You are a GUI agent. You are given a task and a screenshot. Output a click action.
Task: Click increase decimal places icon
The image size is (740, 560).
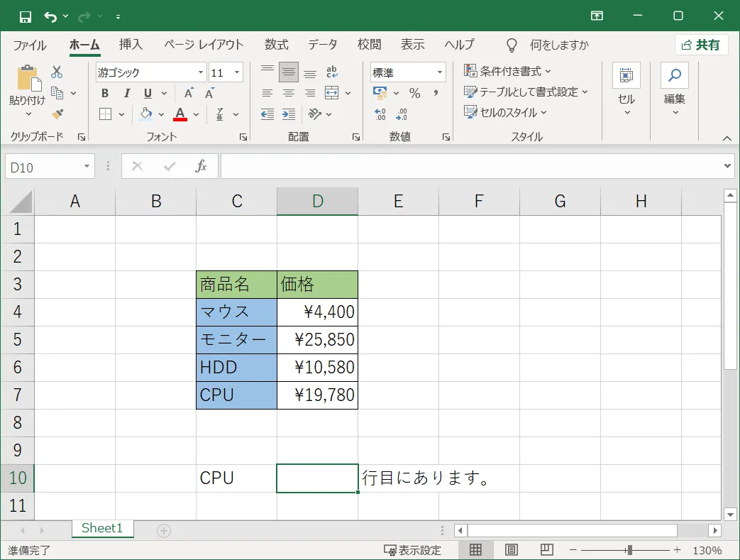click(x=380, y=114)
